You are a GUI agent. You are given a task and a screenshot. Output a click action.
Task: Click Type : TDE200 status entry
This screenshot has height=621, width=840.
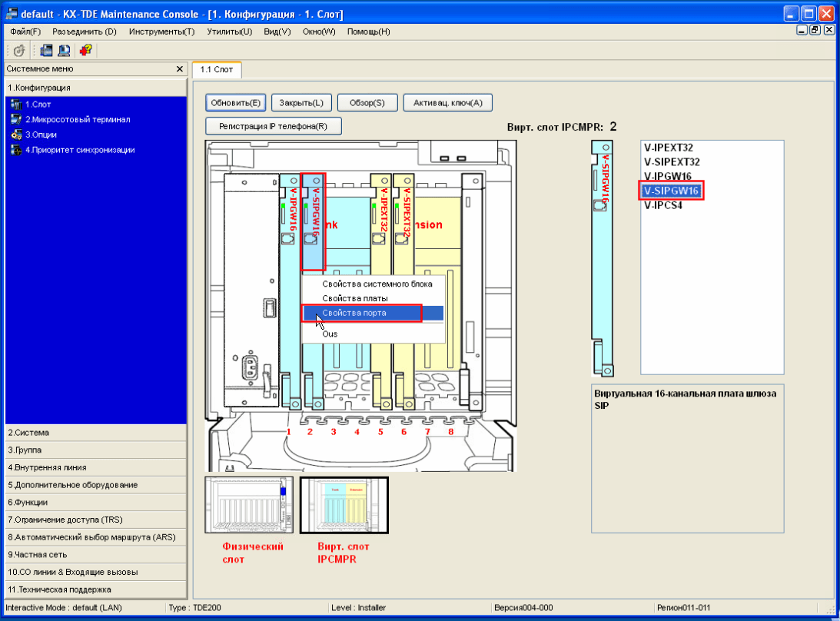pyautogui.click(x=194, y=608)
